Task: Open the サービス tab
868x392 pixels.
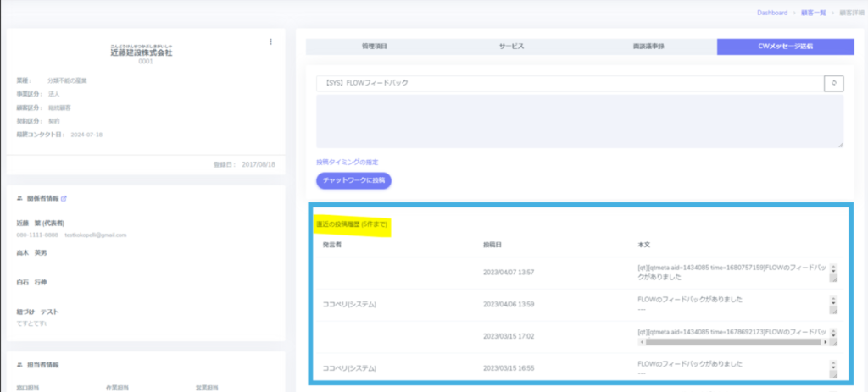Action: tap(511, 47)
